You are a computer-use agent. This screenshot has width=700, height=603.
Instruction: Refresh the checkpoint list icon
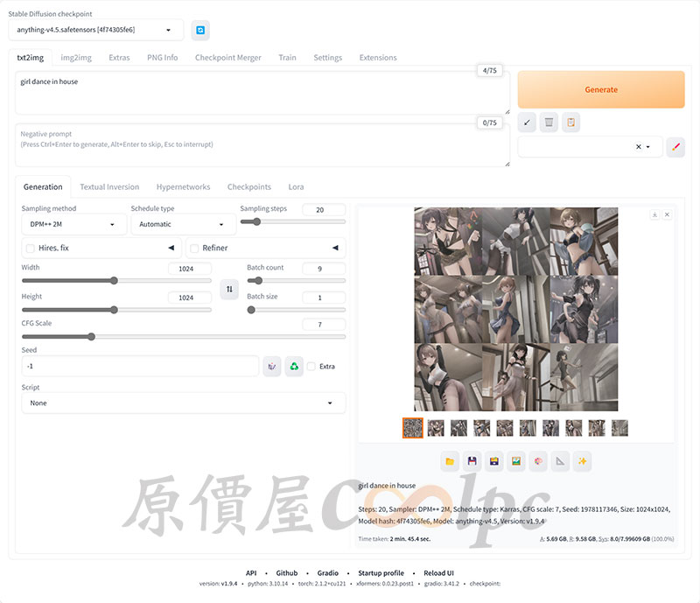[200, 30]
